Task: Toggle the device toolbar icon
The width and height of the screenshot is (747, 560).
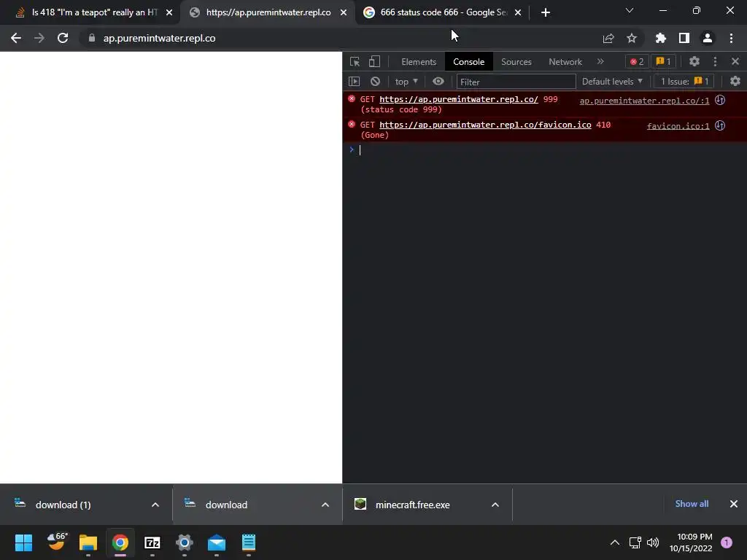Action: coord(374,61)
